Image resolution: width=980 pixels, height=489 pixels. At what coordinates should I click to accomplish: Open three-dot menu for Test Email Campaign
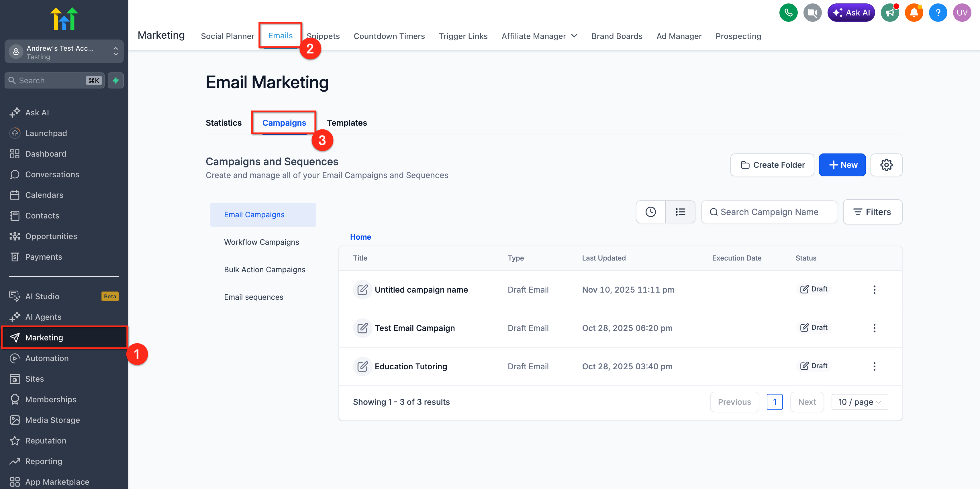point(874,328)
